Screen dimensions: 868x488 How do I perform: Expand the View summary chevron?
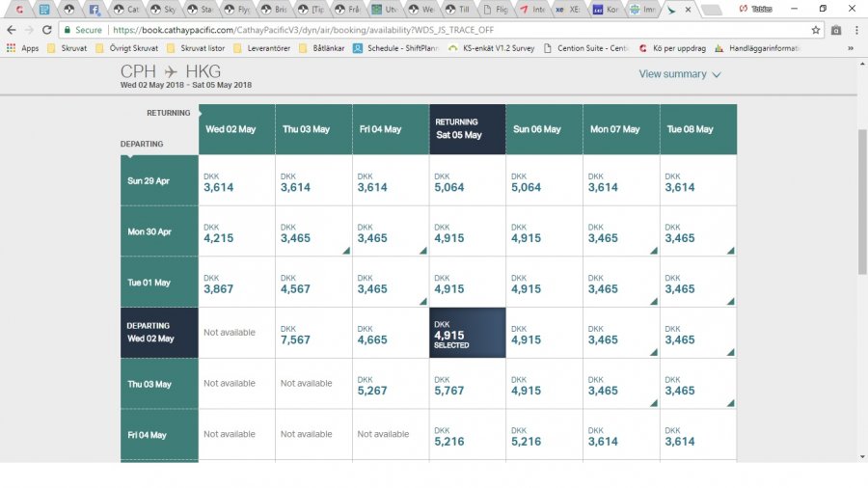pos(680,74)
